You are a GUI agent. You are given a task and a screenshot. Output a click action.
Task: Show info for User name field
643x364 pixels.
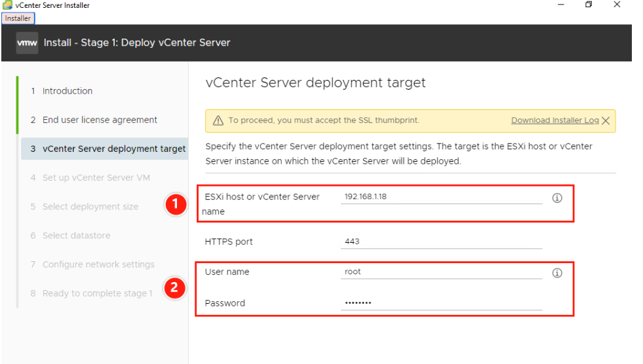pos(557,273)
